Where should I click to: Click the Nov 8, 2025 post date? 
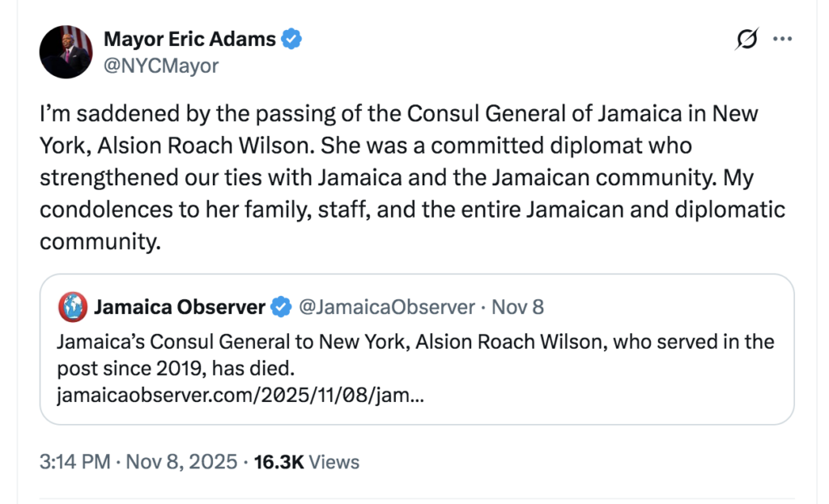(x=181, y=462)
